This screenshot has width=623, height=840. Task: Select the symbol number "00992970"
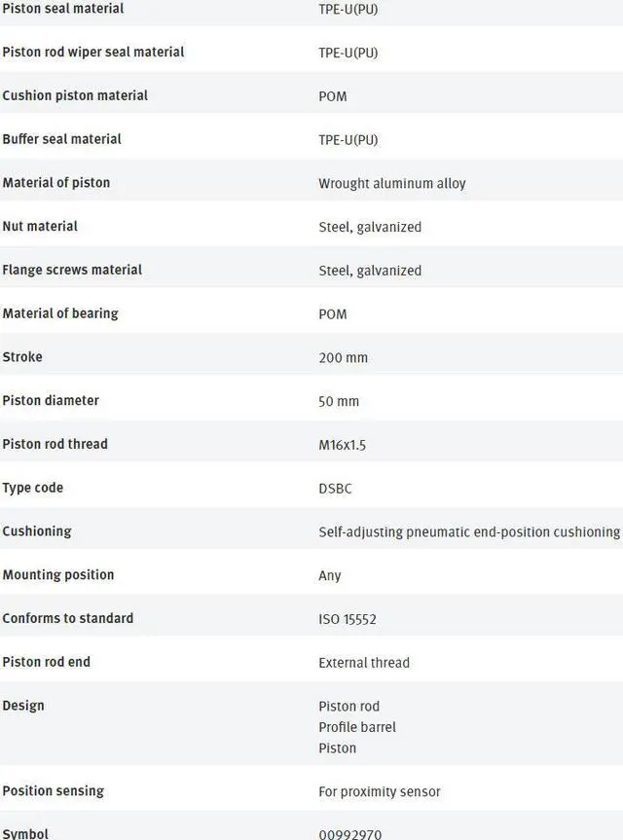pyautogui.click(x=351, y=834)
